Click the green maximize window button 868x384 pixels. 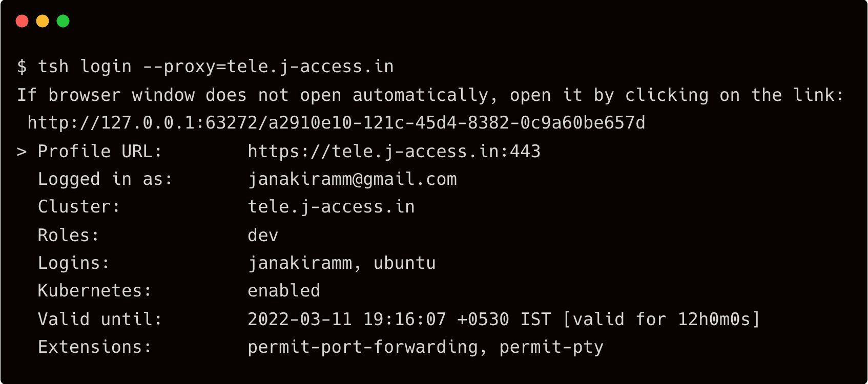63,21
